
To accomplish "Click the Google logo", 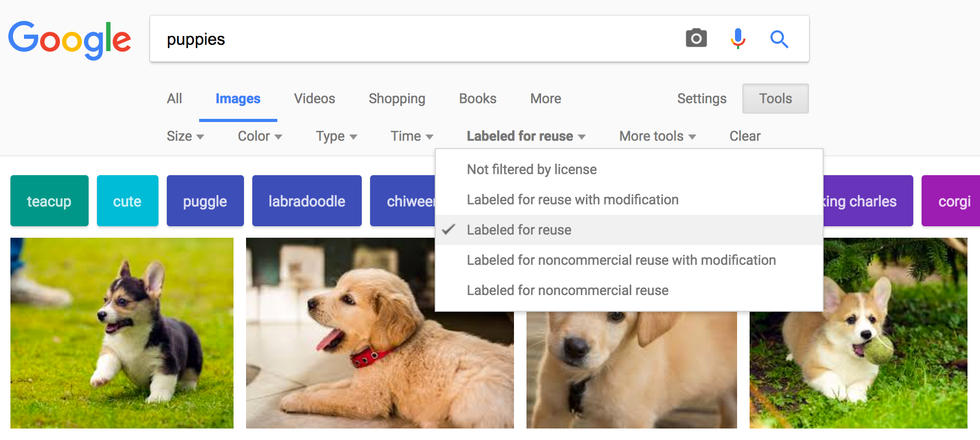I will pyautogui.click(x=69, y=39).
